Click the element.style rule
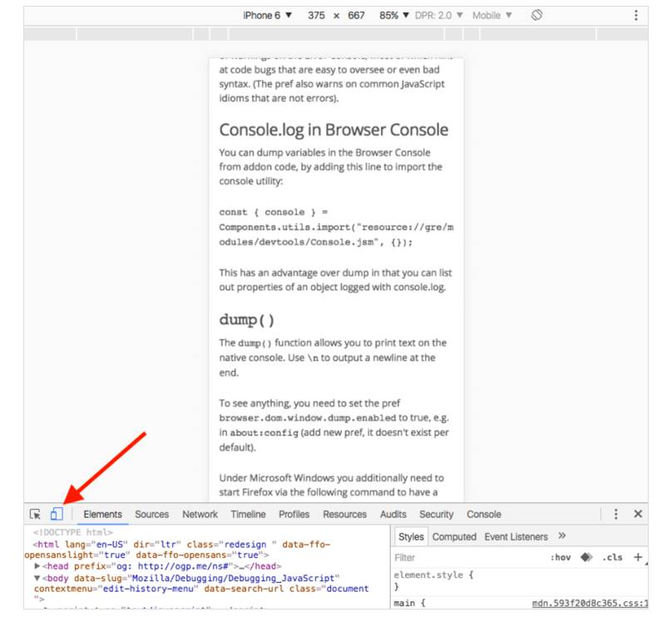The height and width of the screenshot is (617, 672). [433, 575]
